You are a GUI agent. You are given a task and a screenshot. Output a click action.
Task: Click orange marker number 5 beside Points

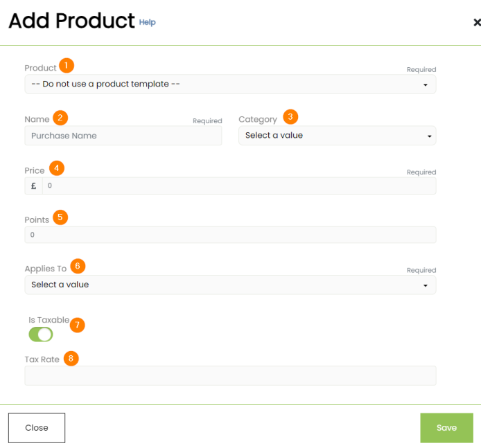[60, 217]
